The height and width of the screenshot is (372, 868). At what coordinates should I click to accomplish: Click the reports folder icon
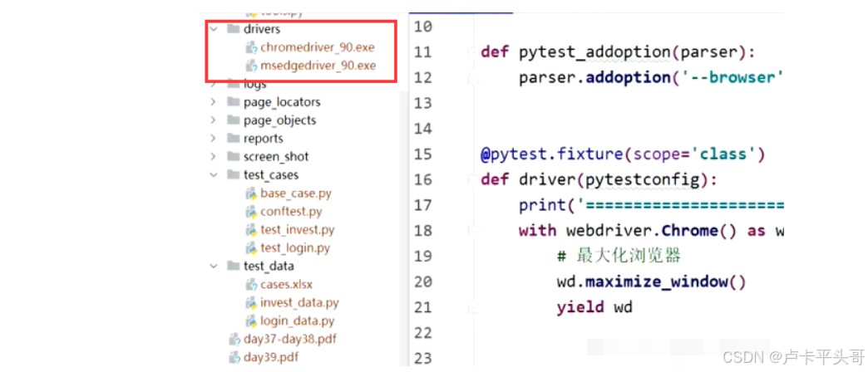click(x=233, y=138)
